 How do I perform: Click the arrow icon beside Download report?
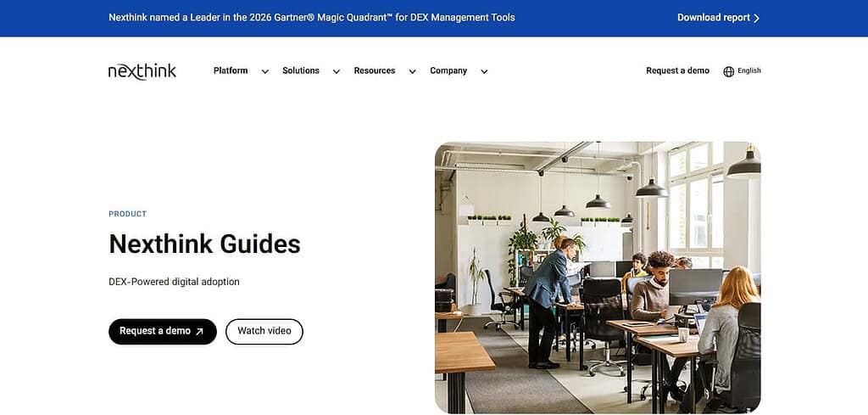point(756,18)
